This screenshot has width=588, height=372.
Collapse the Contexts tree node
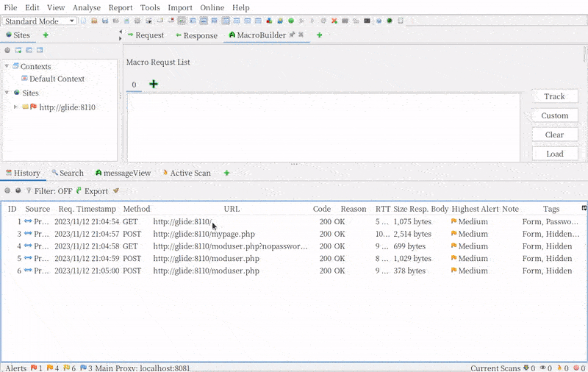tap(7, 66)
